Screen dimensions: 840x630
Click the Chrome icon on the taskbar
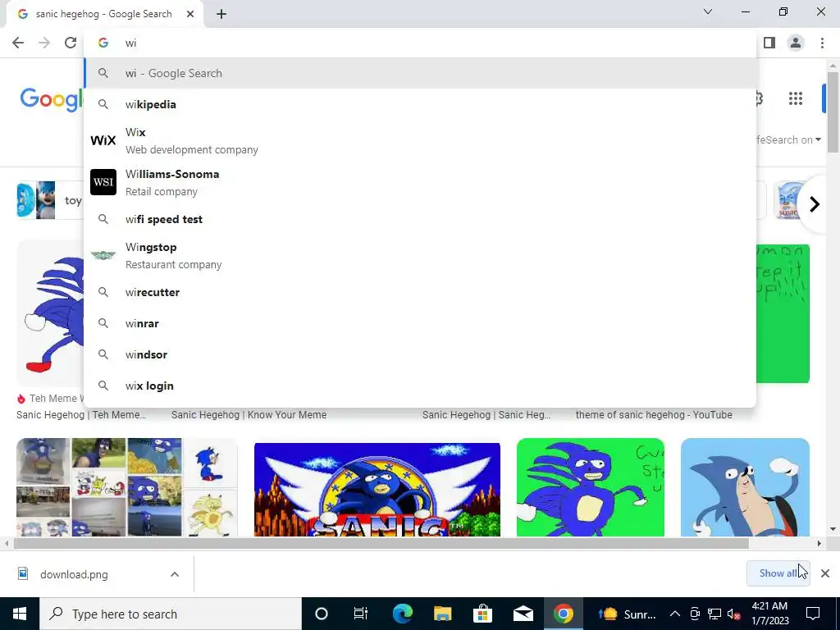pyautogui.click(x=563, y=614)
